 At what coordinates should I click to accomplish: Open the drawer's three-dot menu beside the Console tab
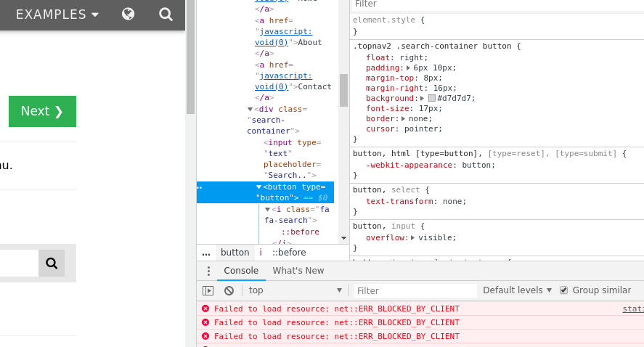click(208, 271)
